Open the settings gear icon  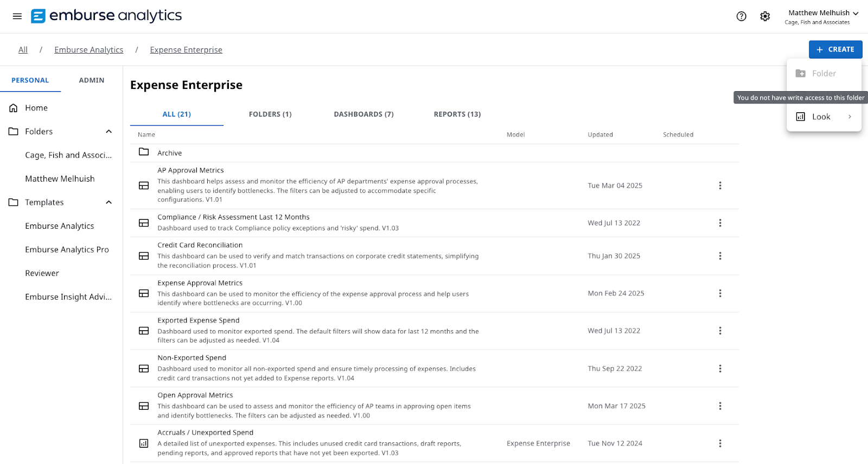click(765, 16)
